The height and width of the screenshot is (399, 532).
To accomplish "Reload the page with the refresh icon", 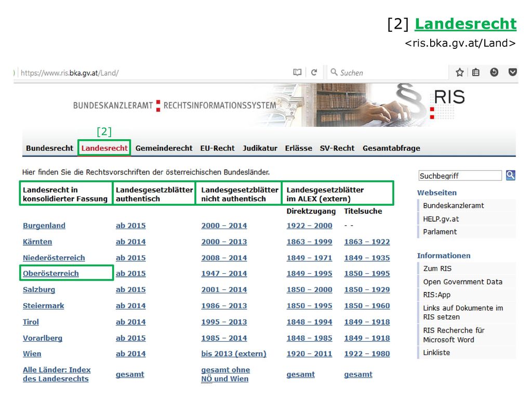I will [x=314, y=72].
